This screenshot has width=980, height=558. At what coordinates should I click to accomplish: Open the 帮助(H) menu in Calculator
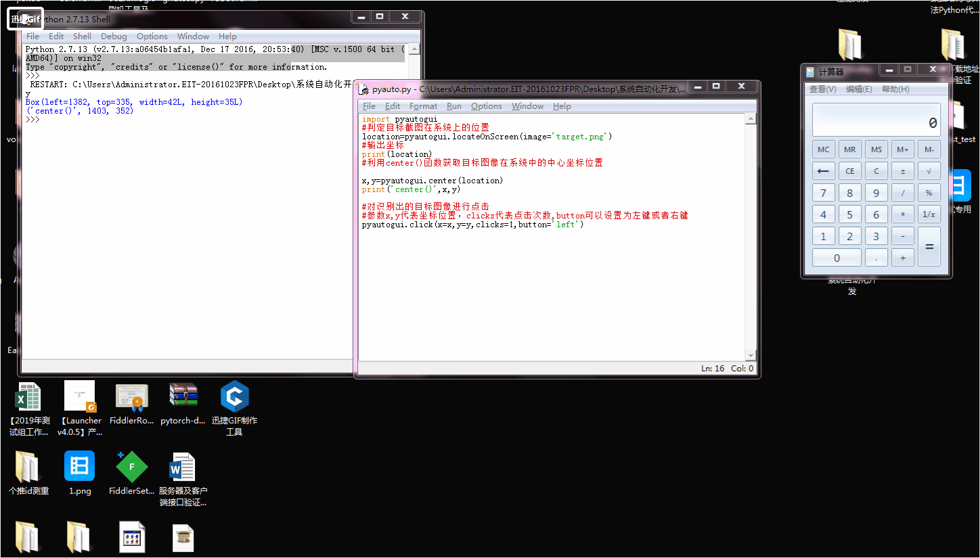895,89
